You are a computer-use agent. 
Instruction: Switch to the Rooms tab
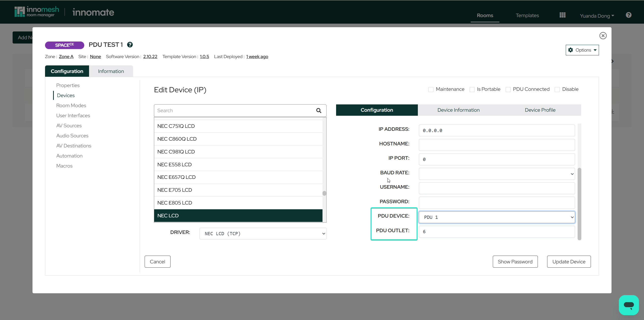click(x=485, y=15)
